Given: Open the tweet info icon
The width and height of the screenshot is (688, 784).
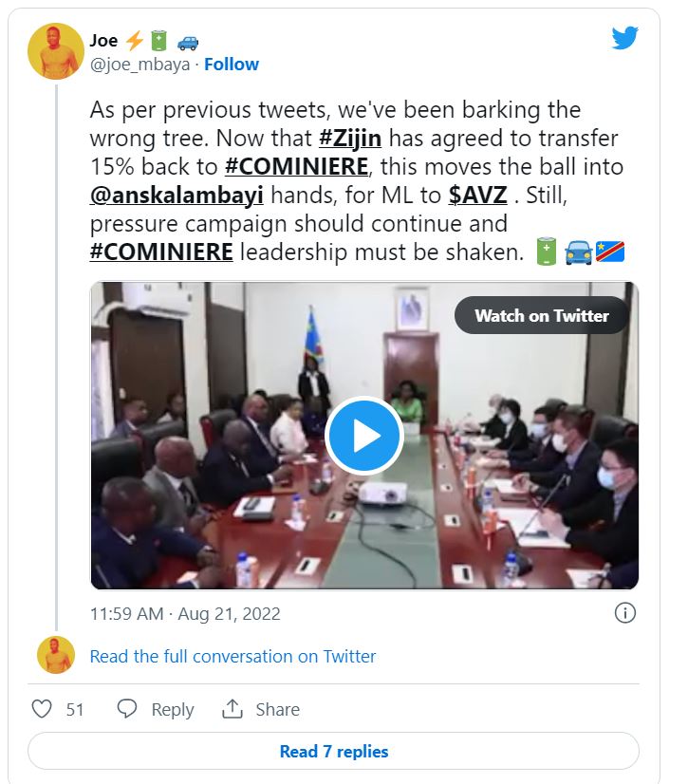Looking at the screenshot, I should [624, 613].
